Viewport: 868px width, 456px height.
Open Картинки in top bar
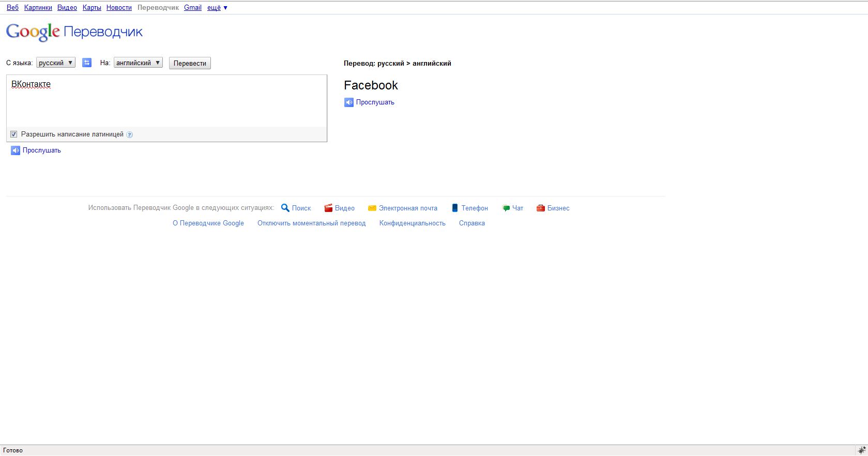point(38,8)
